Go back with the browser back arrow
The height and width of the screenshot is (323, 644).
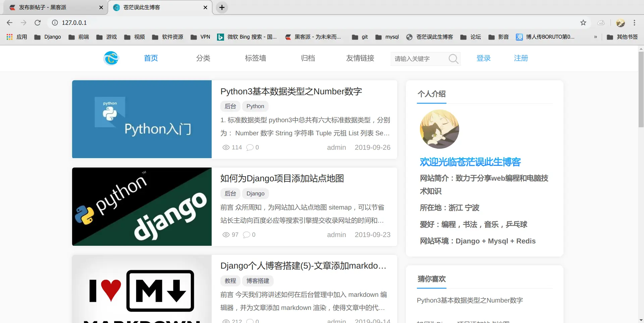[10, 22]
